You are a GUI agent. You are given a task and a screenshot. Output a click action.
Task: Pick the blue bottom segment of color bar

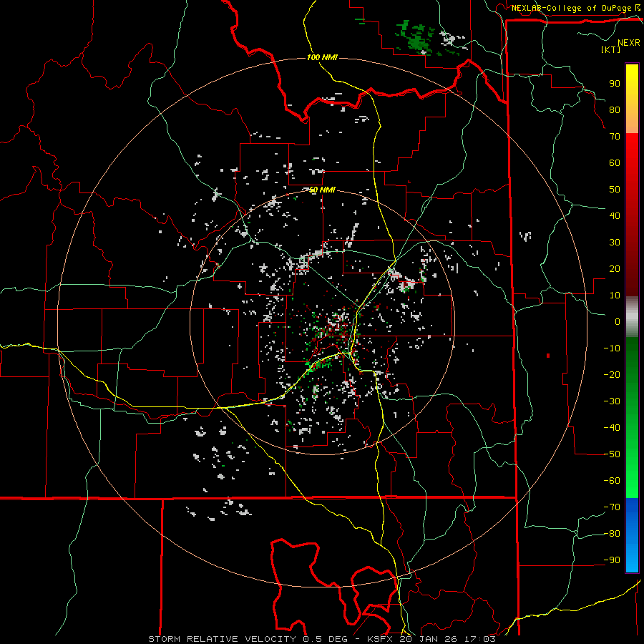coord(632,535)
